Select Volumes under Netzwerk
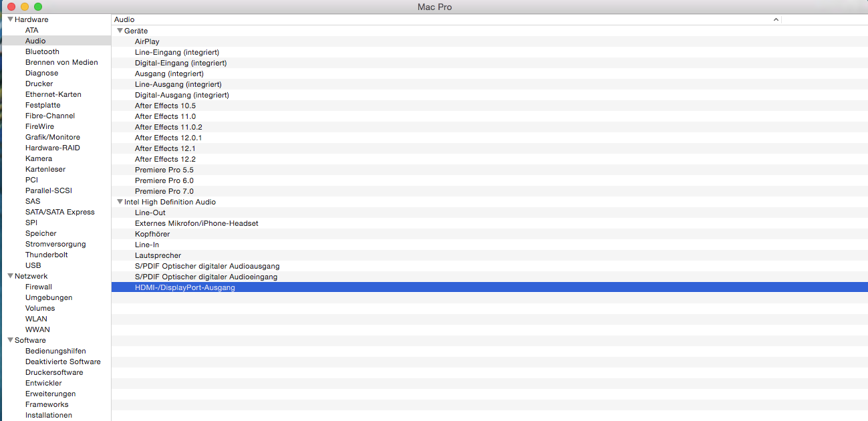The width and height of the screenshot is (868, 421). point(40,308)
